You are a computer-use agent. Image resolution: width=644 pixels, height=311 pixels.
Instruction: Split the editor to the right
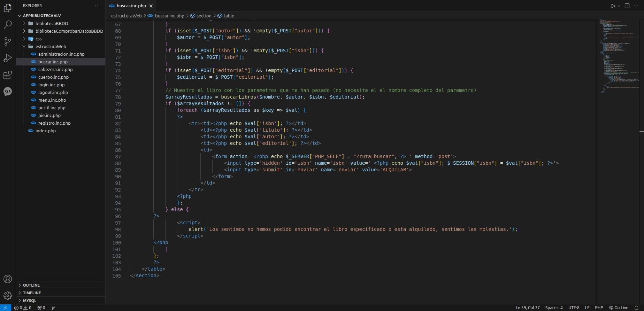627,6
